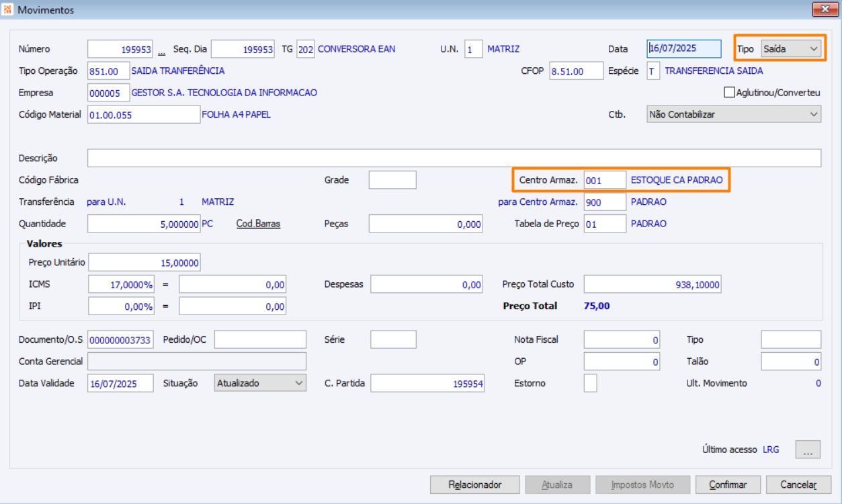Click the text ESTOQUE CA PADRAO

(x=677, y=180)
